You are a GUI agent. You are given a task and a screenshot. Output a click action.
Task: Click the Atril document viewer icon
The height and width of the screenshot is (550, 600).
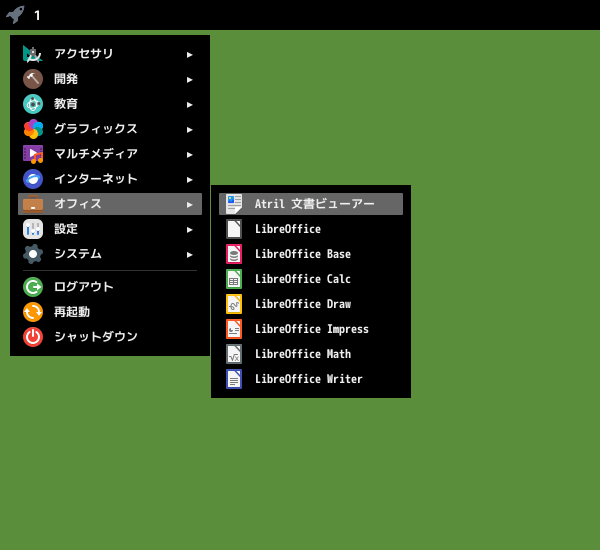(234, 204)
